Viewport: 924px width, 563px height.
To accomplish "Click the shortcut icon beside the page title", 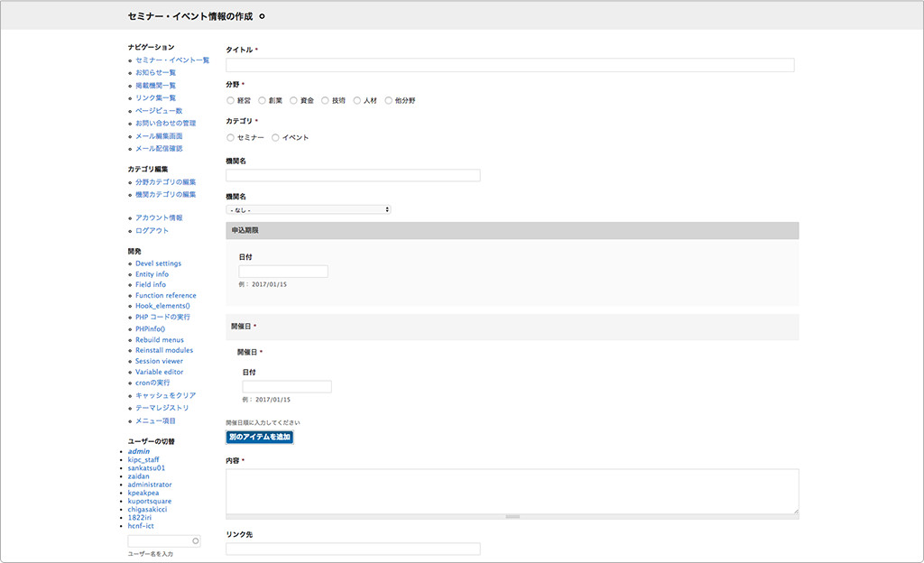I will 262,16.
